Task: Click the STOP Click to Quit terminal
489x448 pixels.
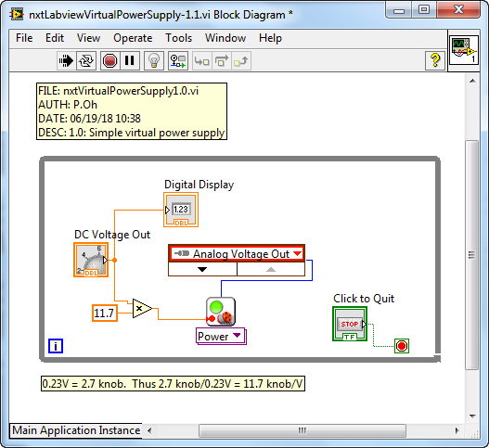Action: click(x=350, y=324)
